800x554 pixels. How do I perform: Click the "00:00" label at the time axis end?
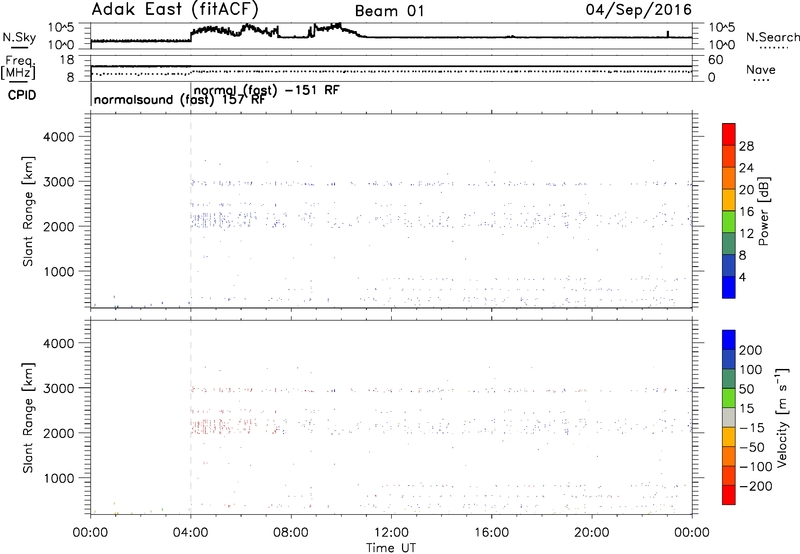[692, 533]
